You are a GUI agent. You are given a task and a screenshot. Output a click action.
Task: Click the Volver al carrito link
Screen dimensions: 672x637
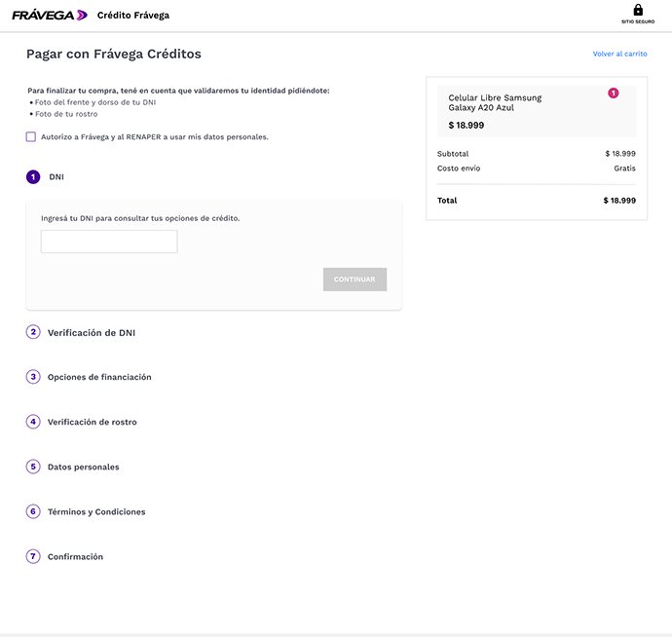[x=619, y=54]
